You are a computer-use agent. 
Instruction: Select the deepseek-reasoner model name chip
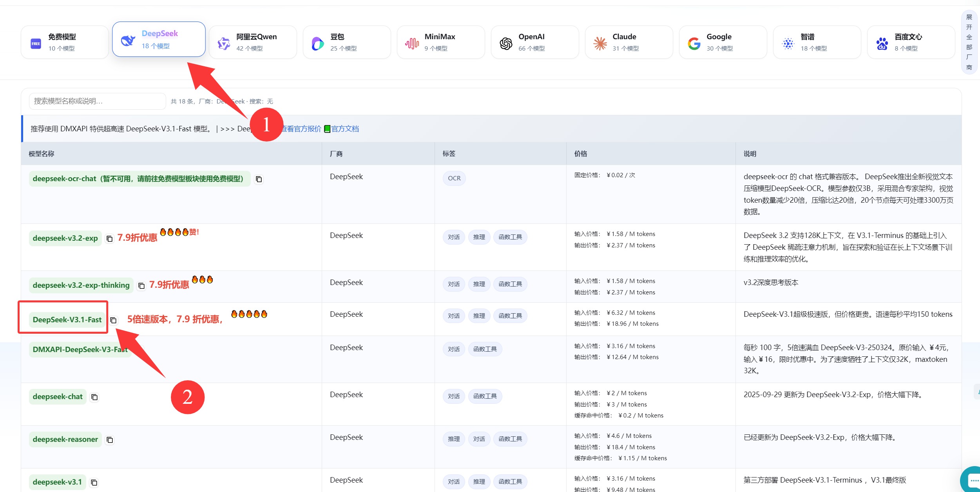(65, 439)
